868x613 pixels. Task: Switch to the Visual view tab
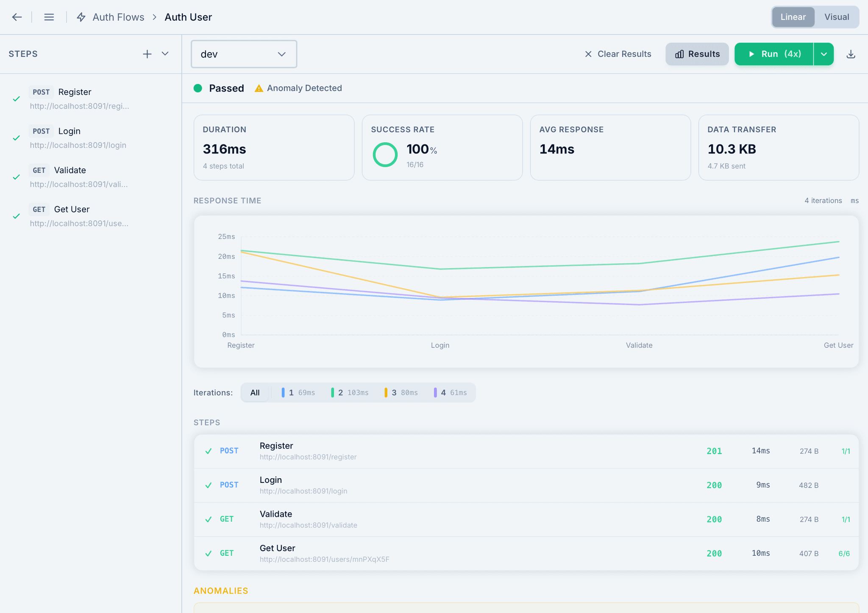(837, 17)
